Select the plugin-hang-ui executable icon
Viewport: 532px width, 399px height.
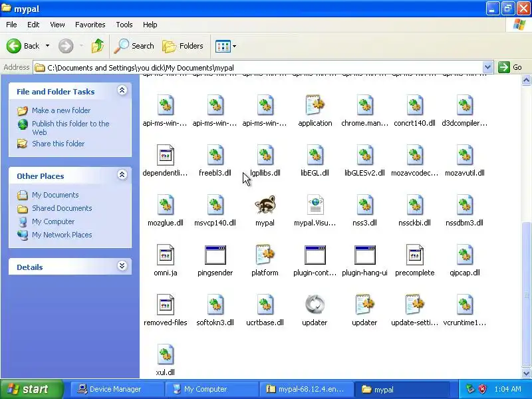pyautogui.click(x=364, y=255)
